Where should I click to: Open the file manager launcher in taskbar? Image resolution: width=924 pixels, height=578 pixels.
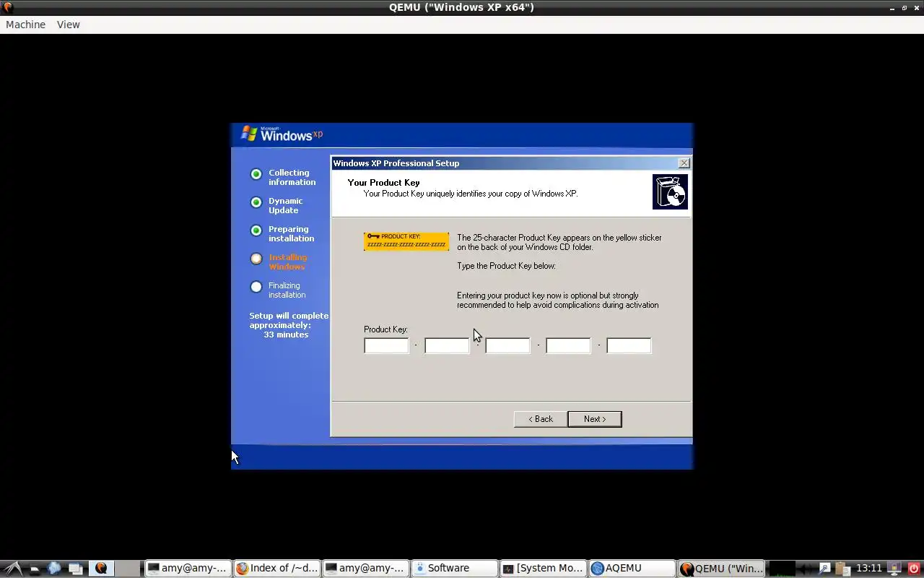coord(34,569)
